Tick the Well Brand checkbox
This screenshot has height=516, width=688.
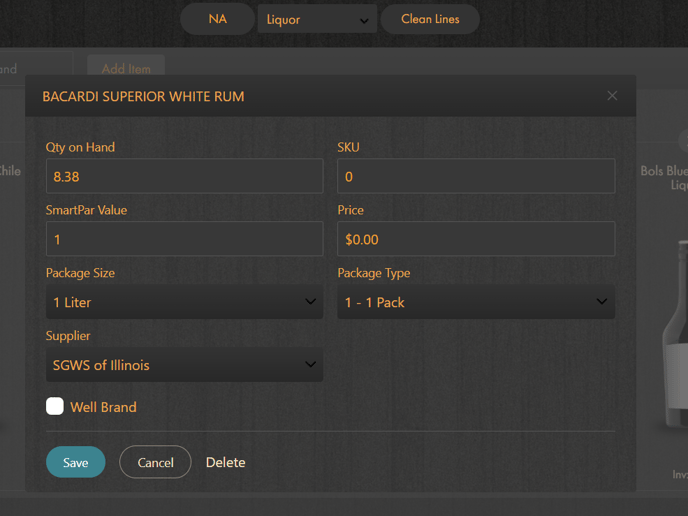pos(55,406)
